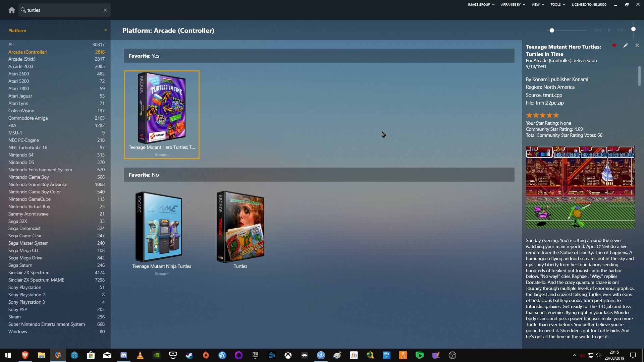Open Windows notification center
Viewport: 644px width, 362px height.
tap(633, 355)
